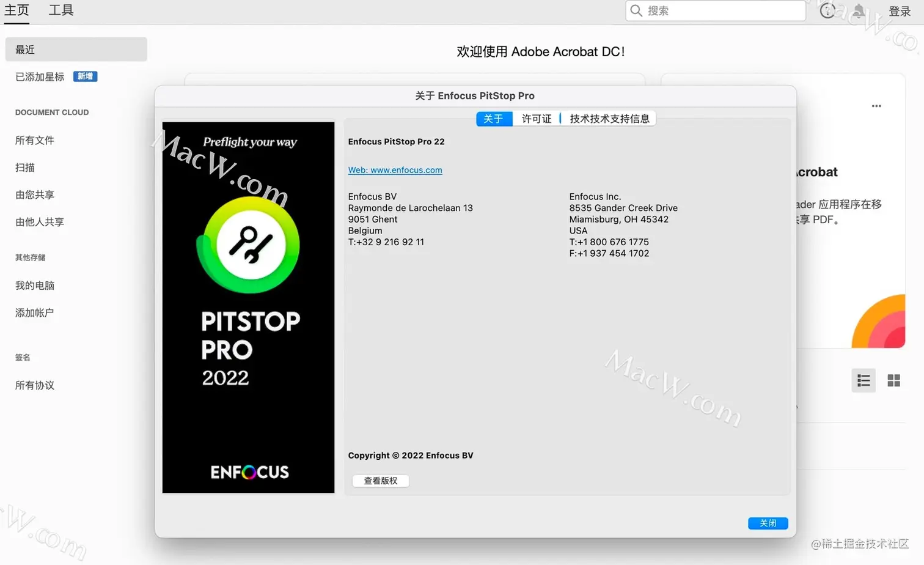Click the T:+1 800 676 1775 phone text

point(609,242)
